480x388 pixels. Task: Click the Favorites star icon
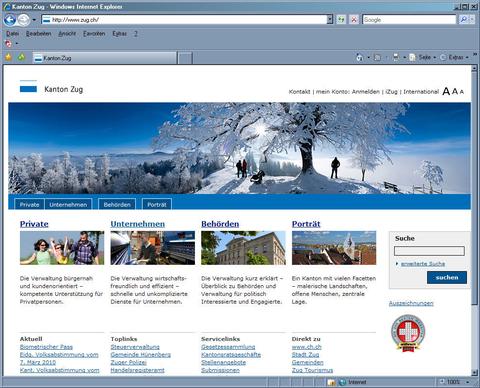(x=8, y=57)
